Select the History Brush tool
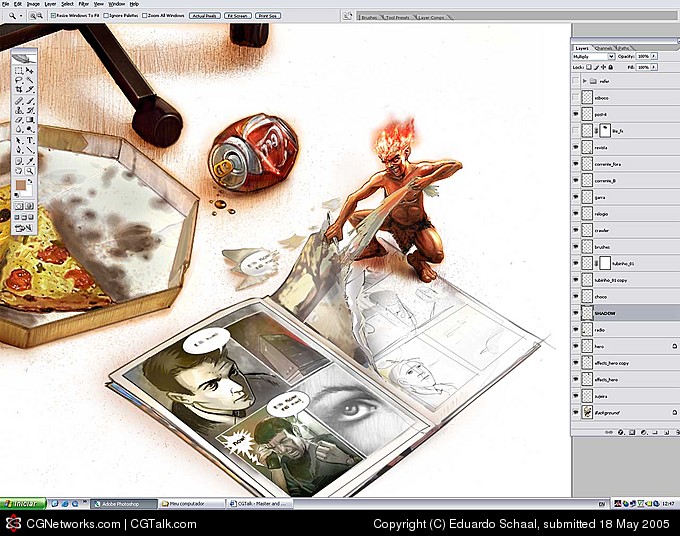680x536 pixels. pos(30,111)
